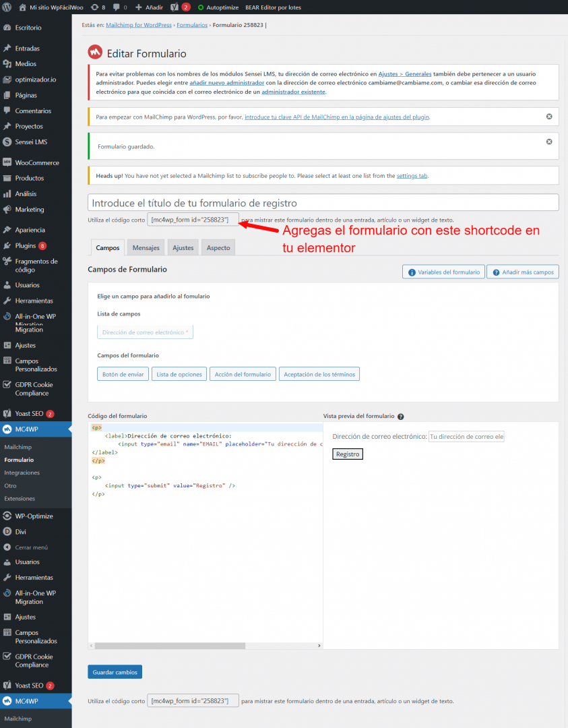Click the Entradas pin icon
Viewport: 568px width, 728px height.
(7, 49)
